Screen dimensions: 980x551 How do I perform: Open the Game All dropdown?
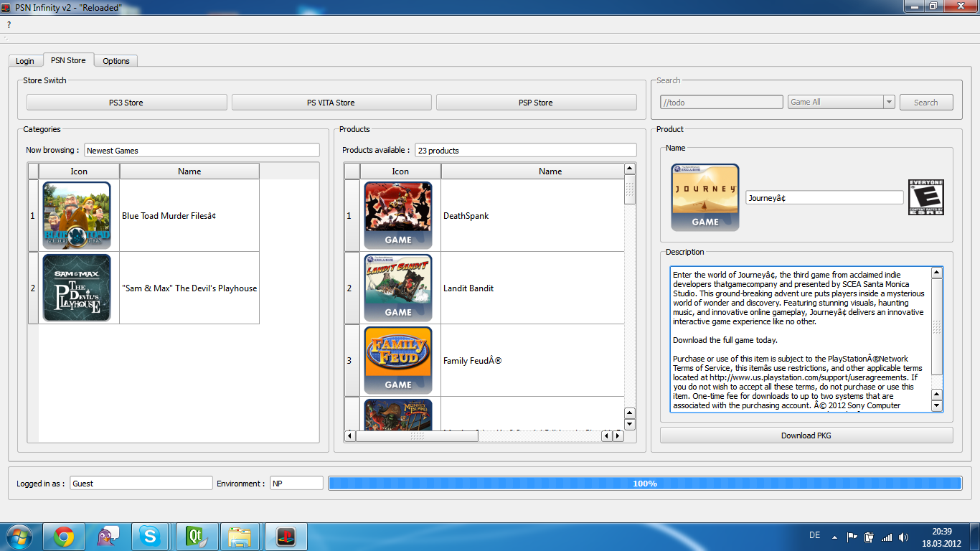click(842, 102)
